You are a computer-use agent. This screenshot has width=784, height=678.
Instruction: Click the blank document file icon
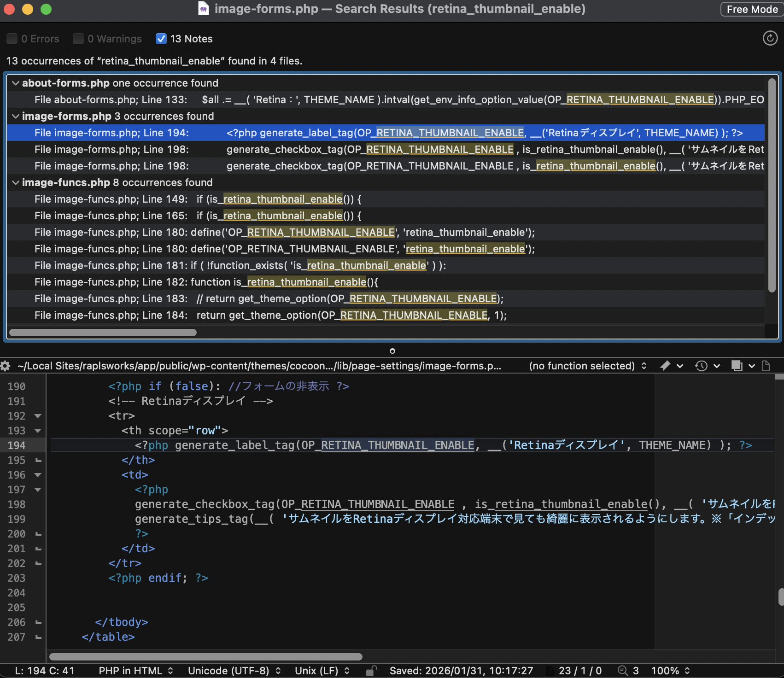(x=766, y=366)
